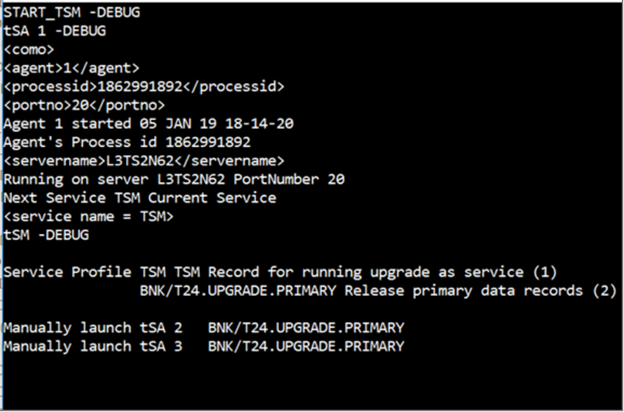Image resolution: width=624 pixels, height=412 pixels.
Task: Click the START_TSM -DEBUG command line
Action: pos(71,12)
